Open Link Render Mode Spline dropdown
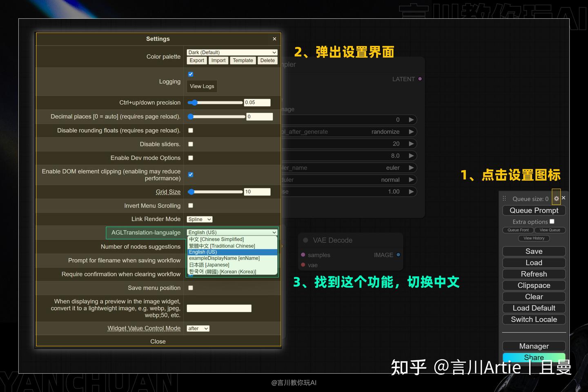The image size is (588, 392). point(199,220)
